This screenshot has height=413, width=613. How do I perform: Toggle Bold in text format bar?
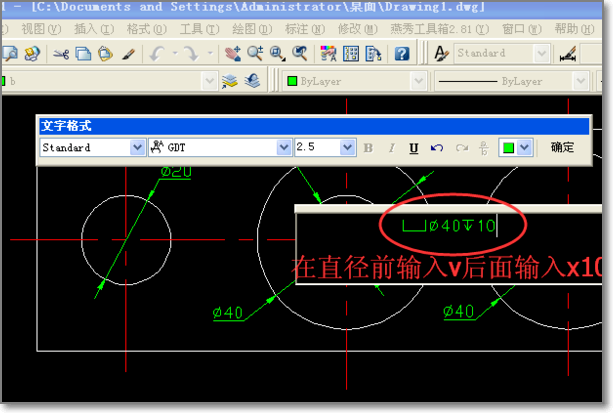tap(368, 148)
